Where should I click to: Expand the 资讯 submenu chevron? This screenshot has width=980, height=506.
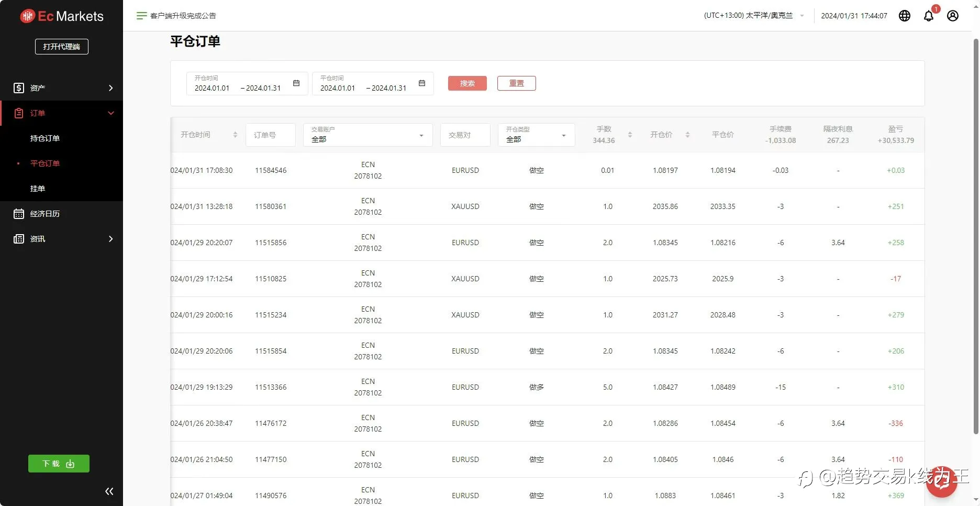pyautogui.click(x=110, y=239)
